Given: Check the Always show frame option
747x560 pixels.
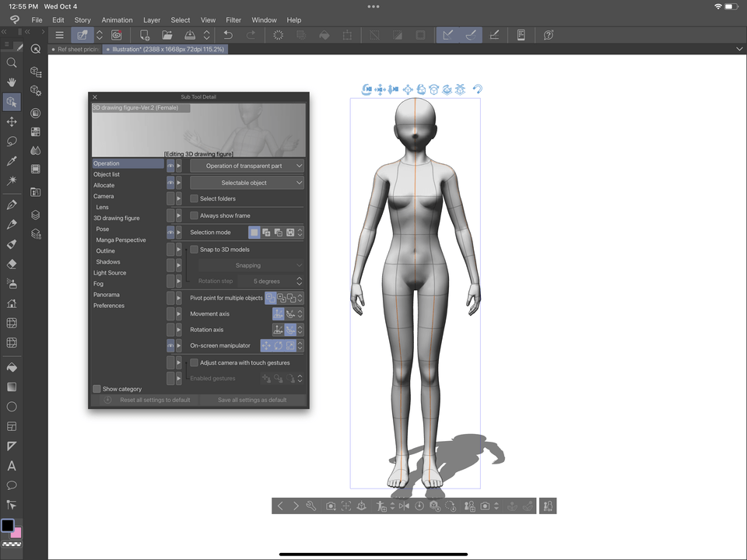Looking at the screenshot, I should point(195,215).
